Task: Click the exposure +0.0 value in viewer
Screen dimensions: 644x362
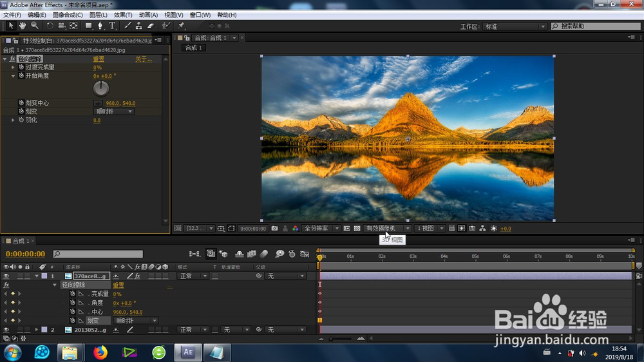Action: tap(506, 229)
